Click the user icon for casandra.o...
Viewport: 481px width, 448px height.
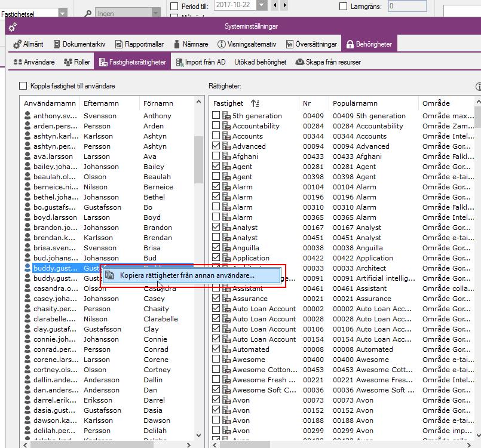[27, 289]
